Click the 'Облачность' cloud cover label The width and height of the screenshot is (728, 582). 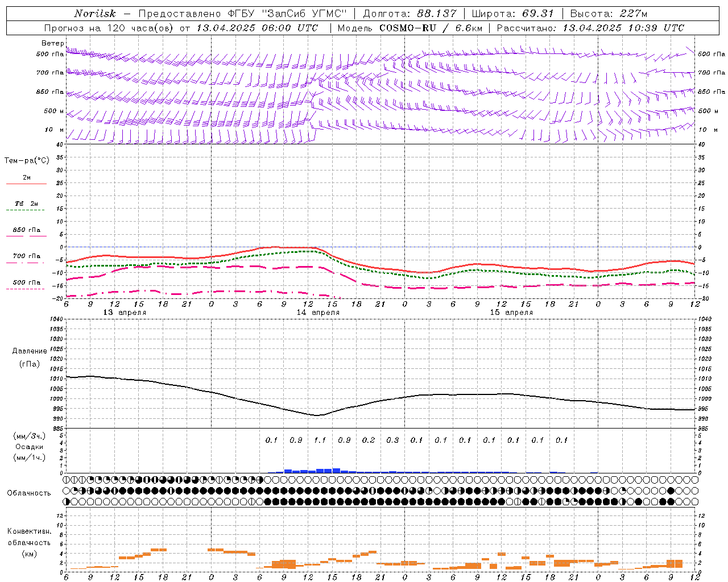tap(29, 493)
